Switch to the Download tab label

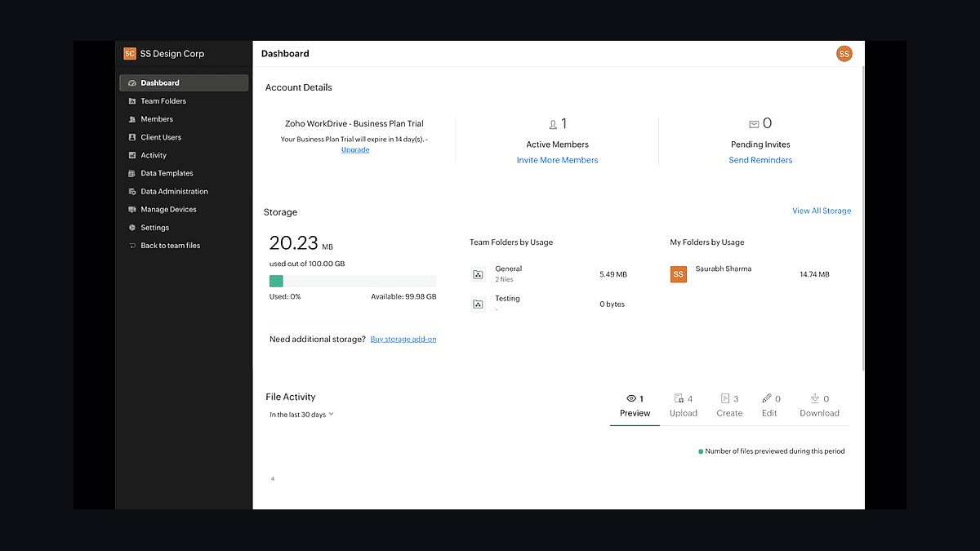click(819, 413)
